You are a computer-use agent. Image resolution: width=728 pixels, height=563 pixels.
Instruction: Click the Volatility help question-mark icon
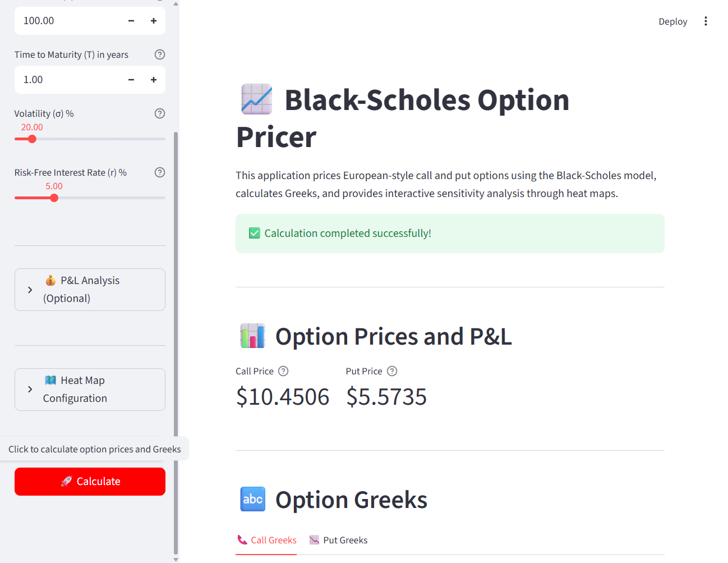pos(160,113)
